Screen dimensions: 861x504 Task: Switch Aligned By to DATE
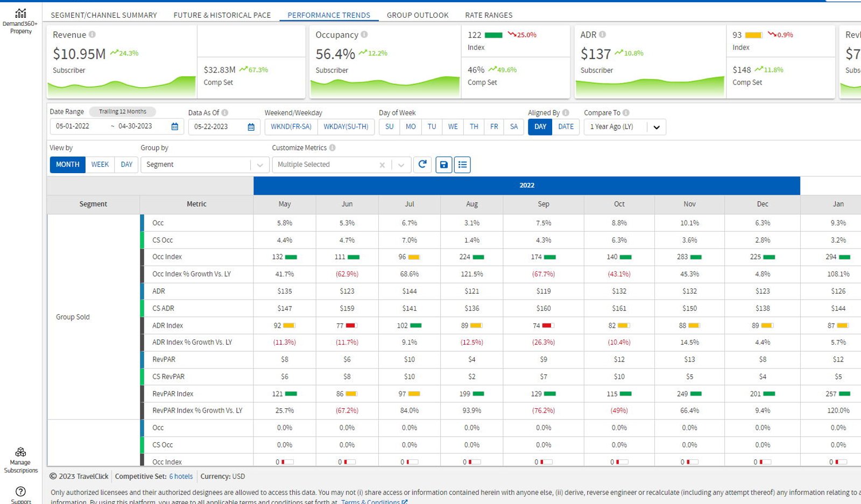point(566,126)
